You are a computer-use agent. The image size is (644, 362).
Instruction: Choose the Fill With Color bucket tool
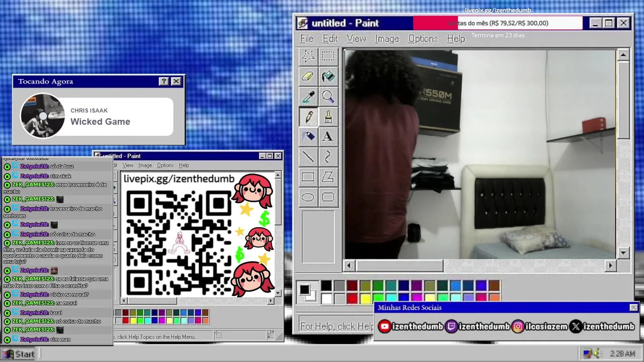pyautogui.click(x=328, y=76)
